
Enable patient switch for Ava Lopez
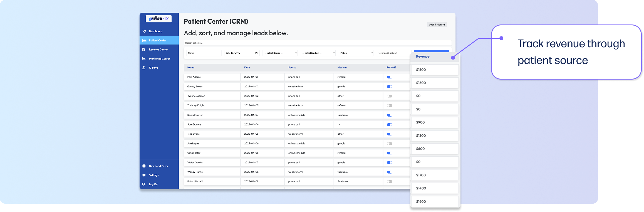click(390, 144)
